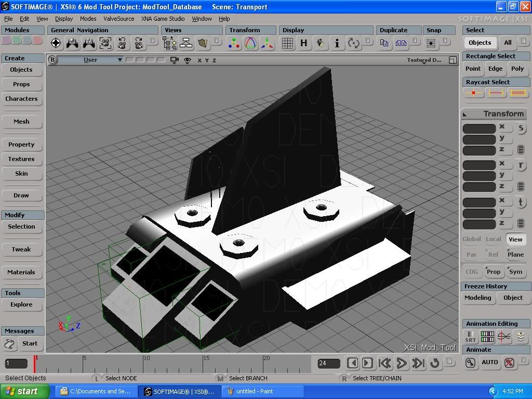Toggle Prop proportional modeling option
This screenshot has height=399, width=532.
(494, 271)
